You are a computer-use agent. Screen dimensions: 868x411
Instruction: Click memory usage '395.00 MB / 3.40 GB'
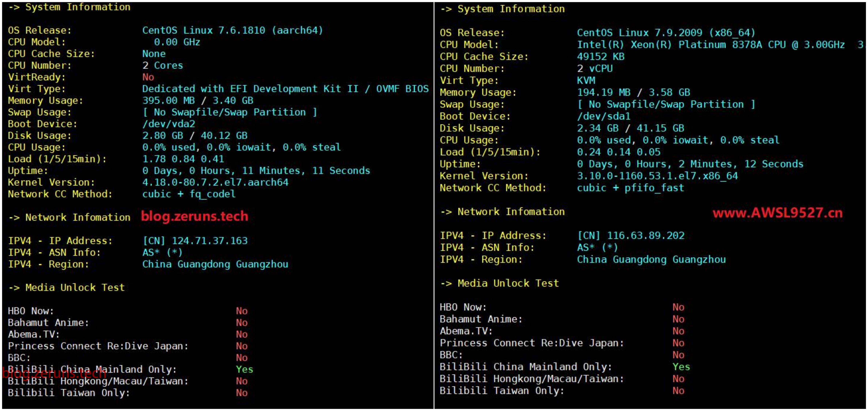[x=198, y=100]
